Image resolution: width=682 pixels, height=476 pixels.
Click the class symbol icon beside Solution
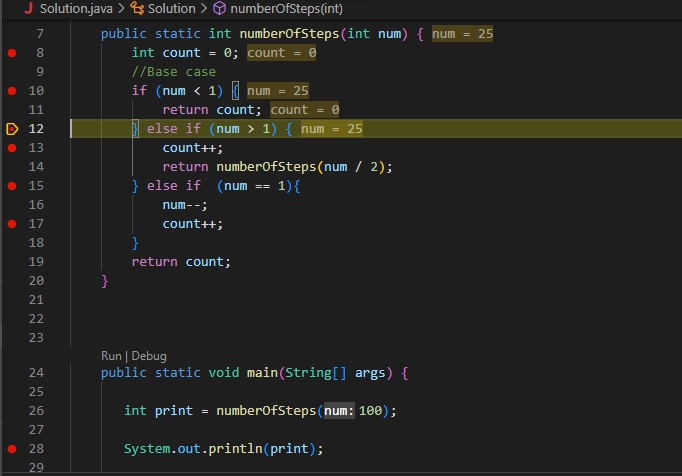[137, 8]
